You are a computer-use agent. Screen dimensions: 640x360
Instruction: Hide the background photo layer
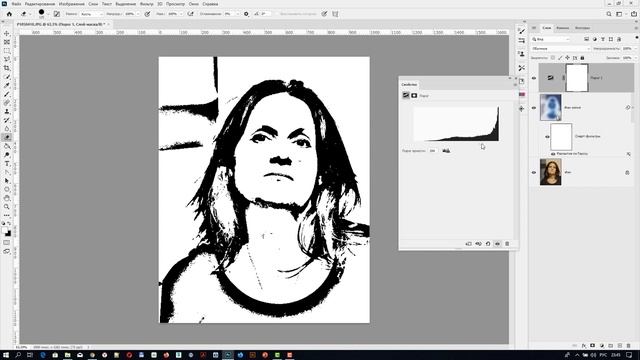(534, 173)
